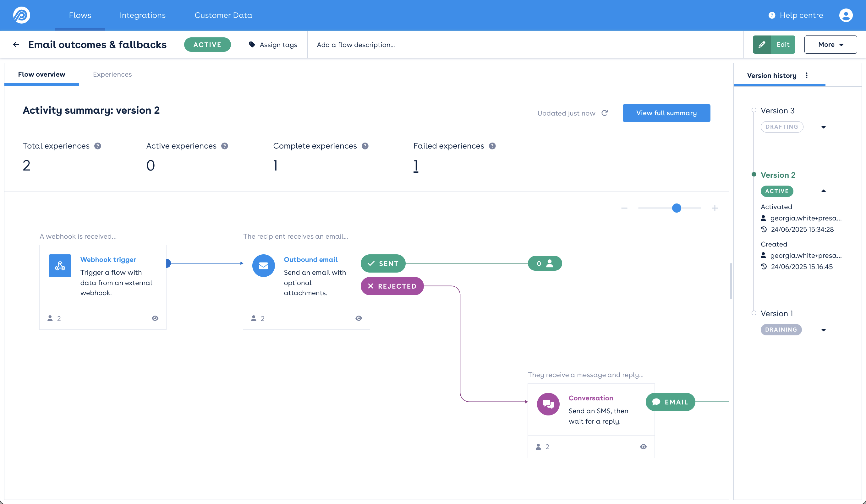Click View full summary button
Viewport: 866px width, 504px height.
[666, 113]
